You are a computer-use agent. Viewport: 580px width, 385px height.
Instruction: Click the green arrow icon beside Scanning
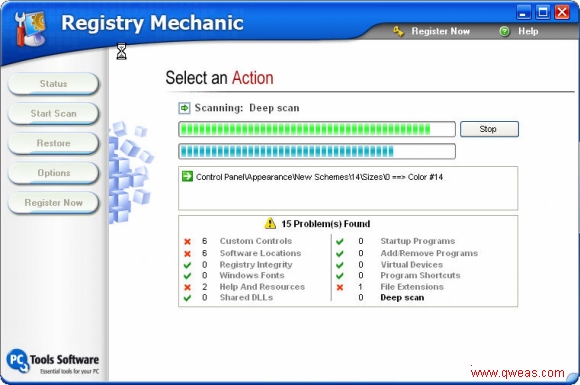pyautogui.click(x=184, y=108)
